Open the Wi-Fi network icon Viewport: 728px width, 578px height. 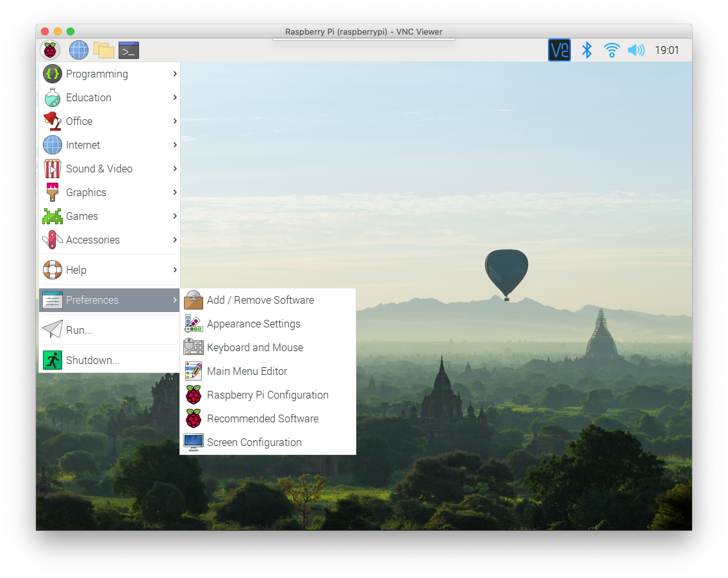(611, 50)
